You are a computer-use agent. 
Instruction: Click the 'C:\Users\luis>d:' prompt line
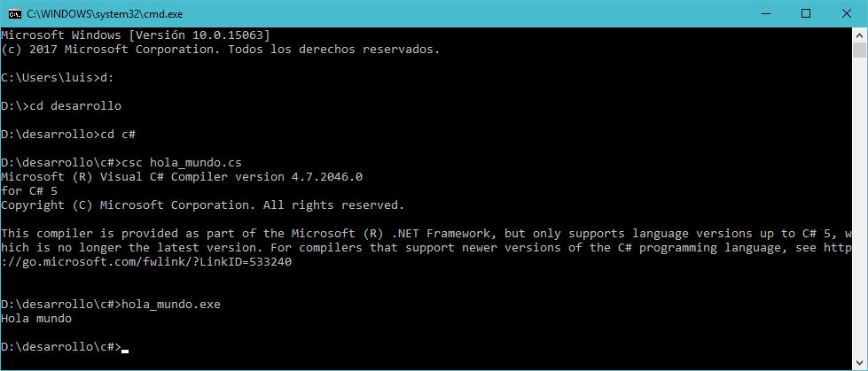pyautogui.click(x=58, y=78)
